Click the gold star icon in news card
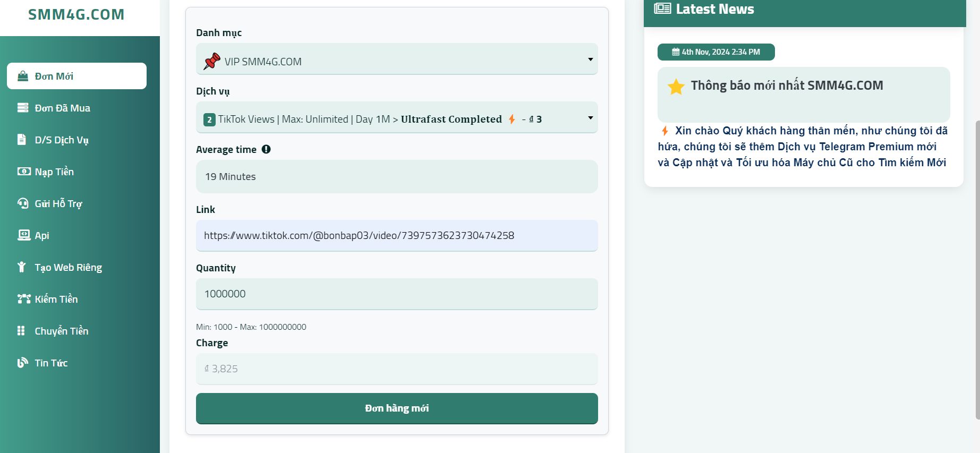This screenshot has width=980, height=453. tap(676, 87)
